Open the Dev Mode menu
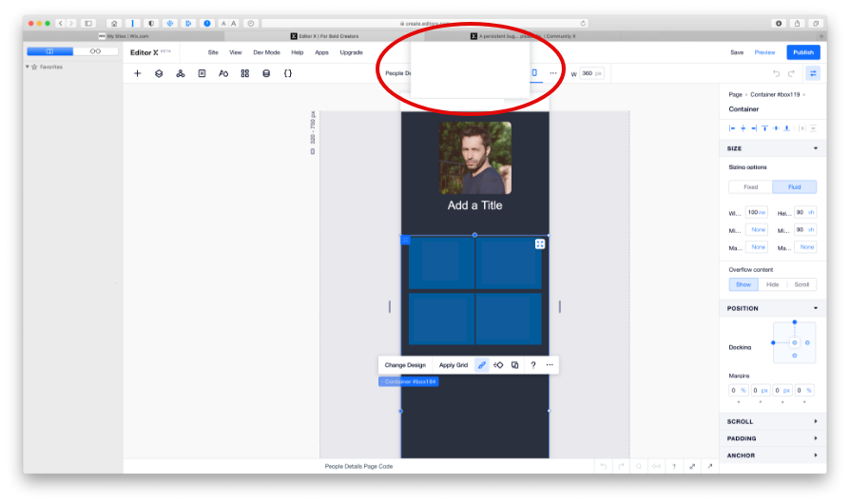Screen dimensions: 850x504 [x=267, y=52]
